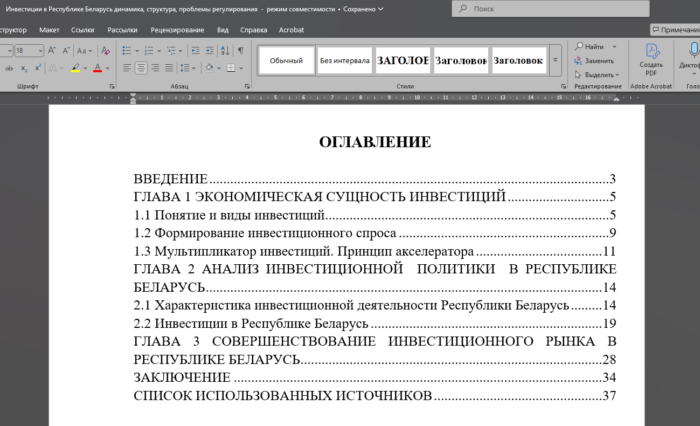Apply yellow text highlight color
Viewport: 700px width, 426px height.
coord(75,68)
